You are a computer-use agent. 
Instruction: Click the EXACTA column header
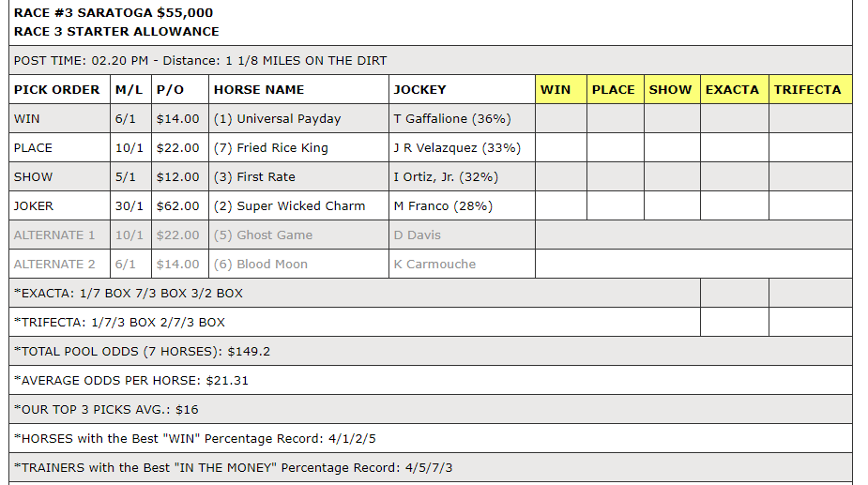point(733,90)
